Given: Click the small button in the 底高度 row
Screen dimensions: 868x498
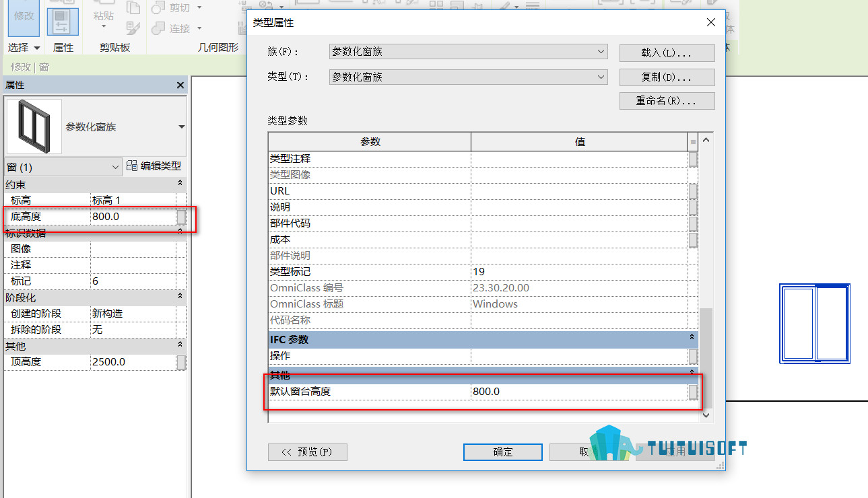Looking at the screenshot, I should click(x=181, y=217).
